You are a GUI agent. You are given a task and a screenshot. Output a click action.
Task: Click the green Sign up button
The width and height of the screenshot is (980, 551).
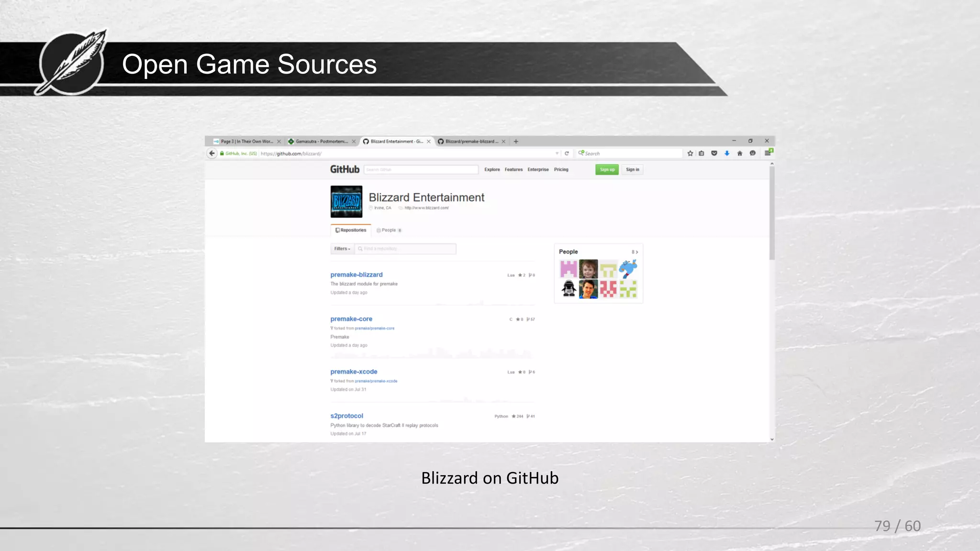607,169
